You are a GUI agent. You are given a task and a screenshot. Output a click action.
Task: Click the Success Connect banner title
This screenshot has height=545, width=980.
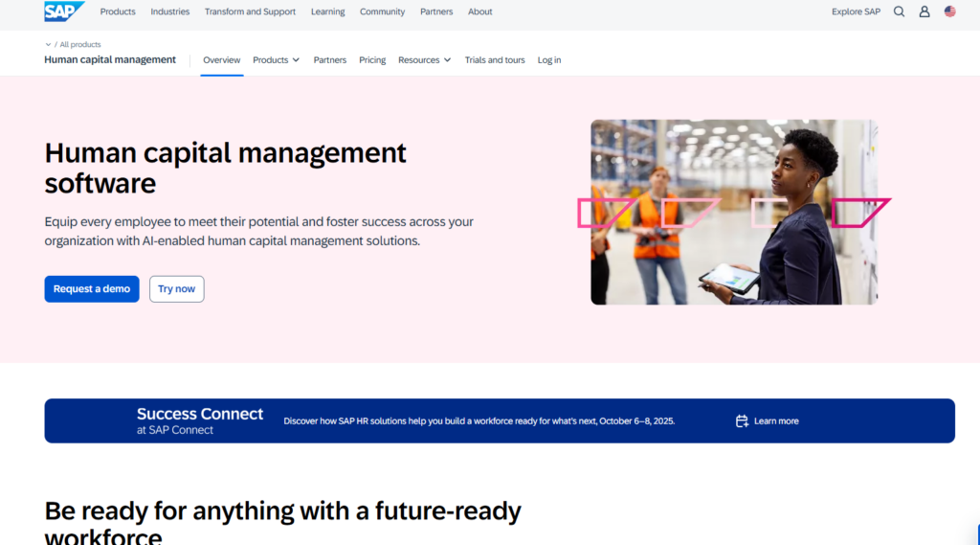point(199,414)
